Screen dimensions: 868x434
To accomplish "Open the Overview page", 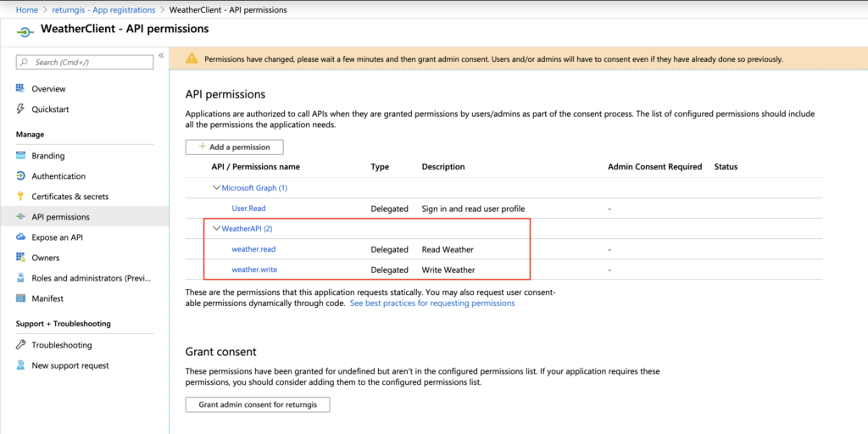I will point(48,88).
